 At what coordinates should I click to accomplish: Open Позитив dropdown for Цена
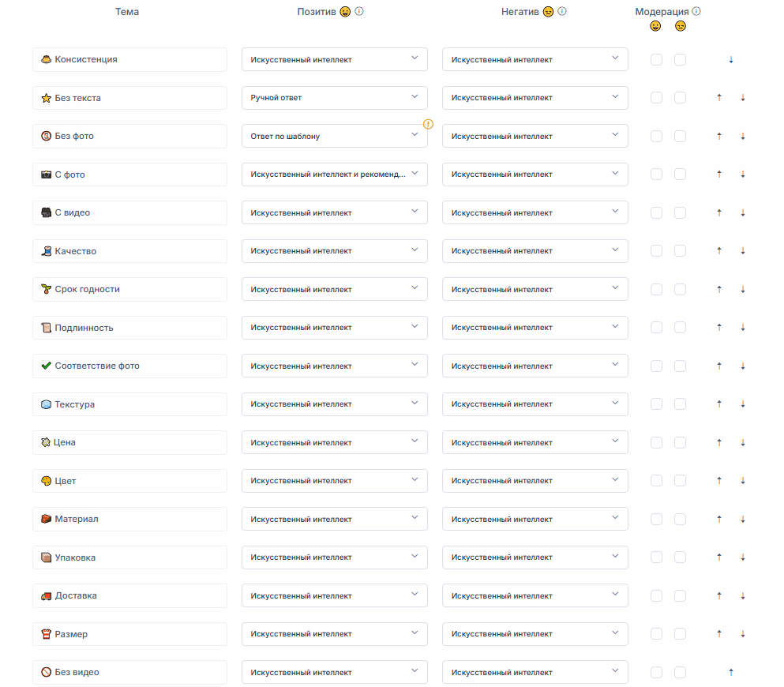[335, 442]
